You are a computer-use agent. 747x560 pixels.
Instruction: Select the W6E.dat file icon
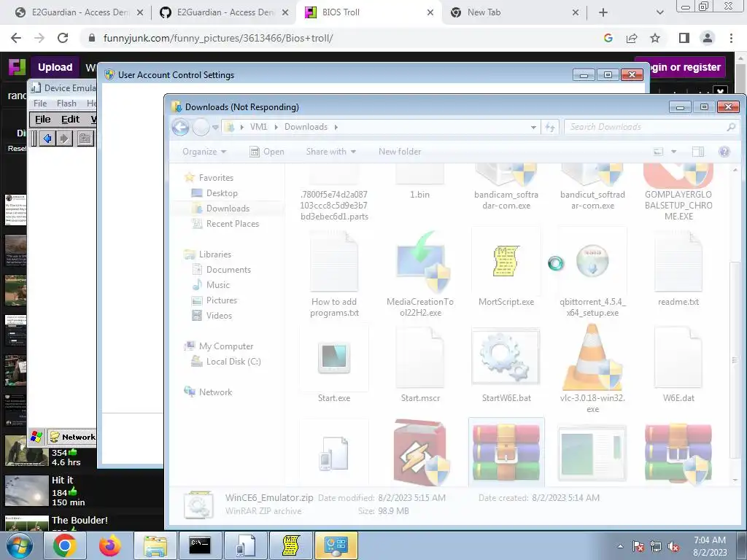click(x=678, y=357)
